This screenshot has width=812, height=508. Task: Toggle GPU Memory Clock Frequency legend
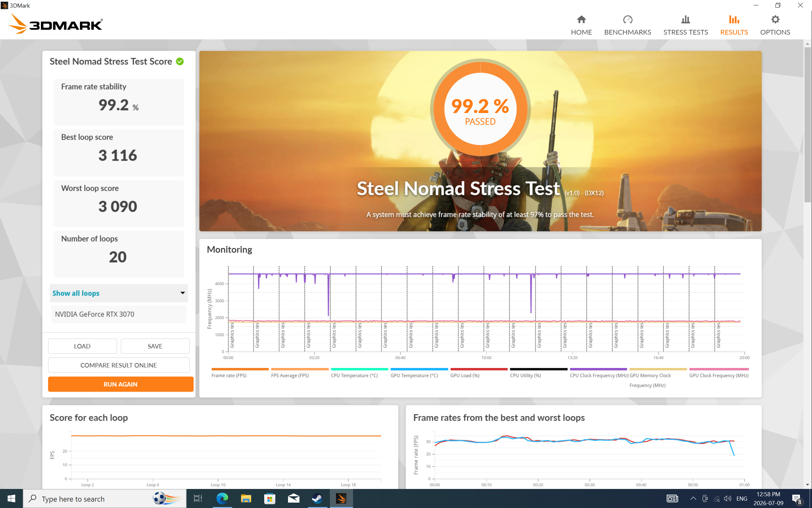click(x=658, y=378)
